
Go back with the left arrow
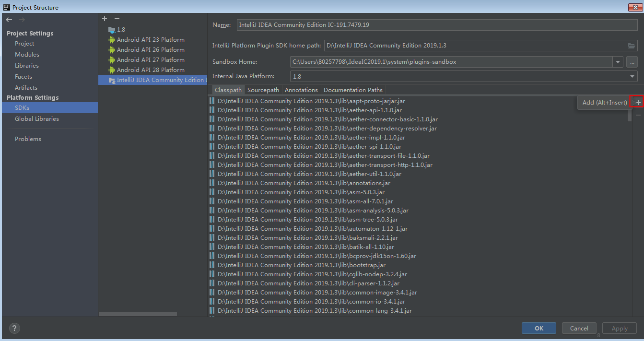[x=9, y=20]
